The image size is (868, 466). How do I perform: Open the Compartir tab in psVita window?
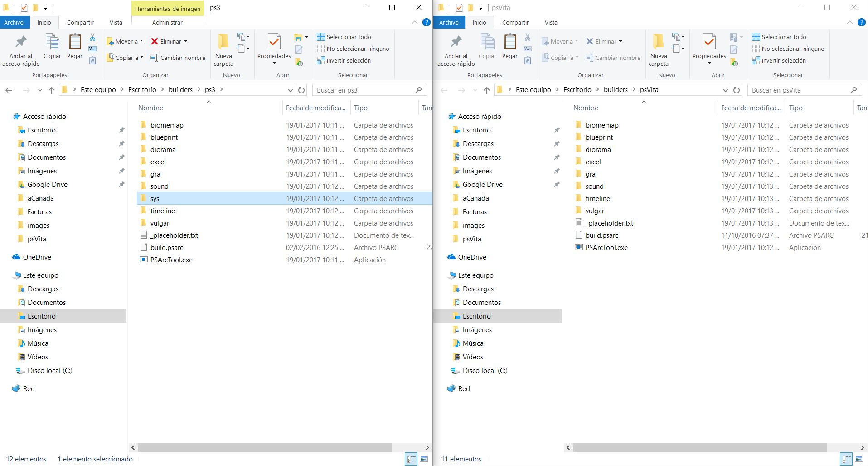[515, 22]
